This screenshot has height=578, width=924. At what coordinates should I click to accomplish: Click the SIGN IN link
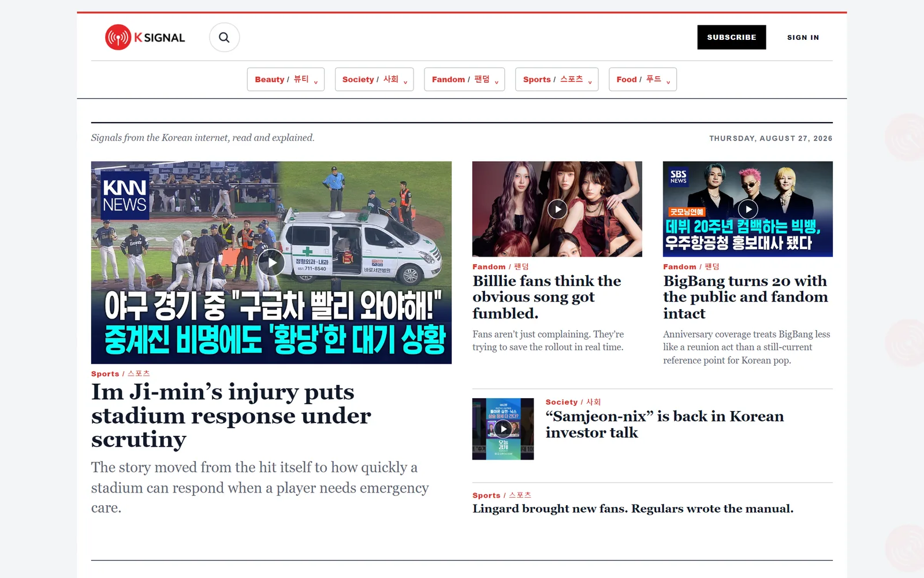[803, 38]
